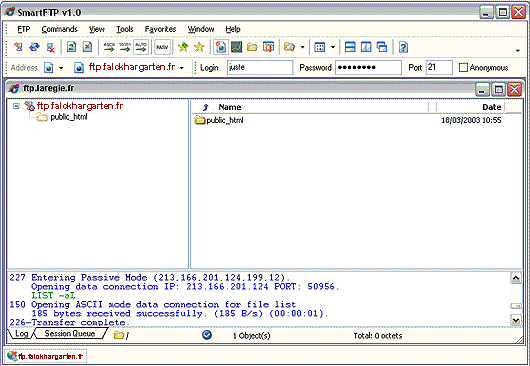Viewport: 530px width, 366px height.
Task: Click the '1 Object(s)' status text
Action: (x=251, y=336)
